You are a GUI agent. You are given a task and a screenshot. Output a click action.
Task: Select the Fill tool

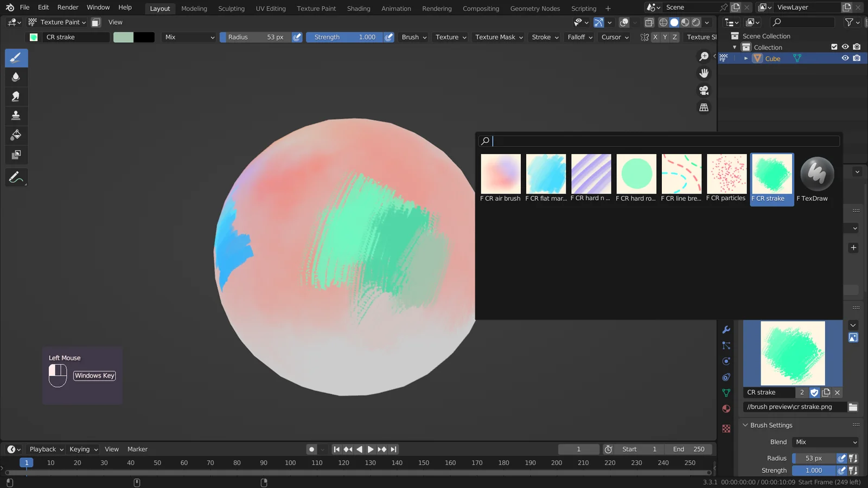point(16,135)
